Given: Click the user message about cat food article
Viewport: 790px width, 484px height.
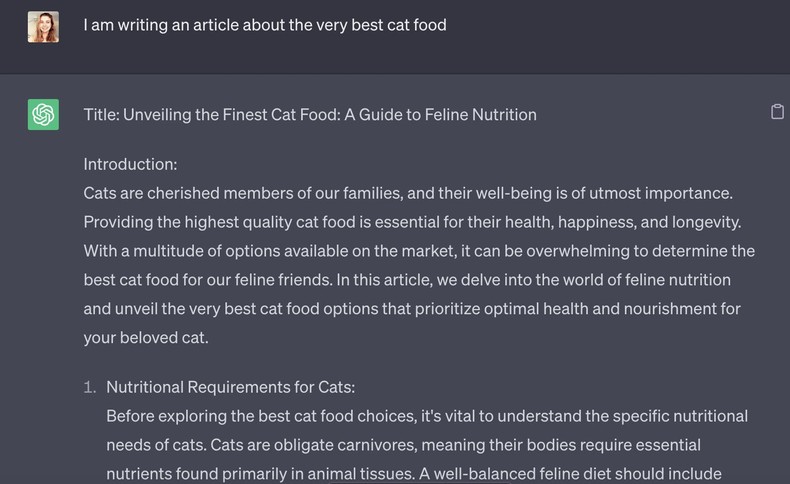Looking at the screenshot, I should pos(264,25).
